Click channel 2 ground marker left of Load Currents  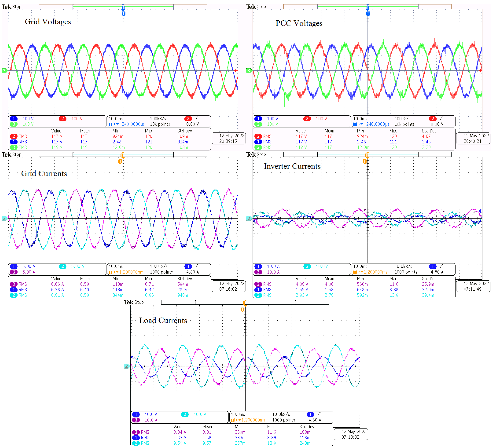click(x=126, y=366)
